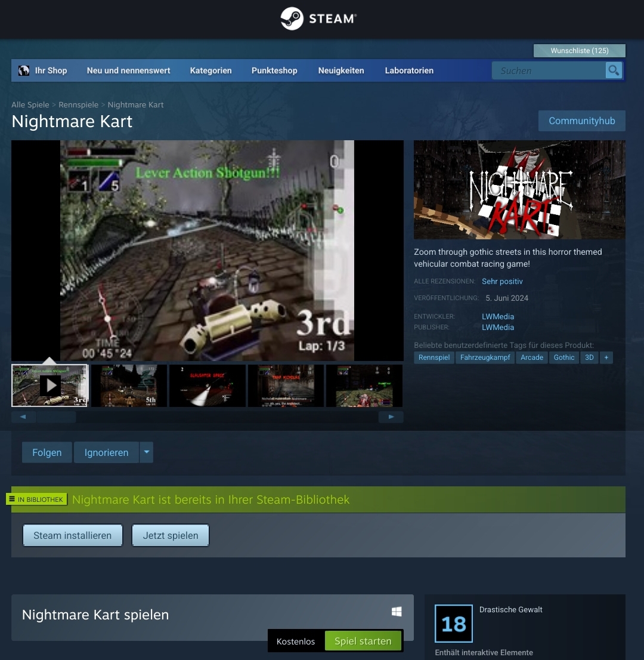Click the Kostenlos price label
644x660 pixels.
296,641
